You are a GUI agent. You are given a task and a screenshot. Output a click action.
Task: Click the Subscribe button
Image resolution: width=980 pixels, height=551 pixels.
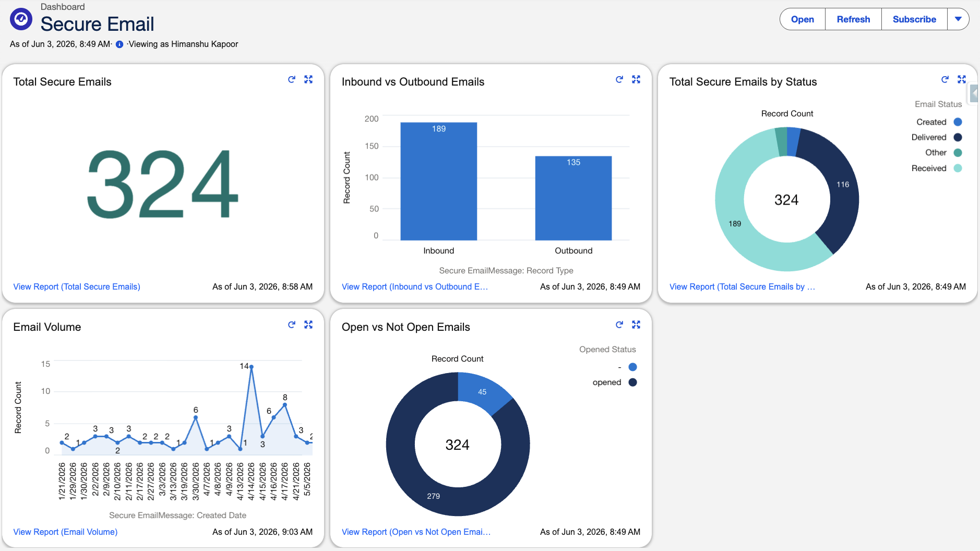tap(914, 19)
